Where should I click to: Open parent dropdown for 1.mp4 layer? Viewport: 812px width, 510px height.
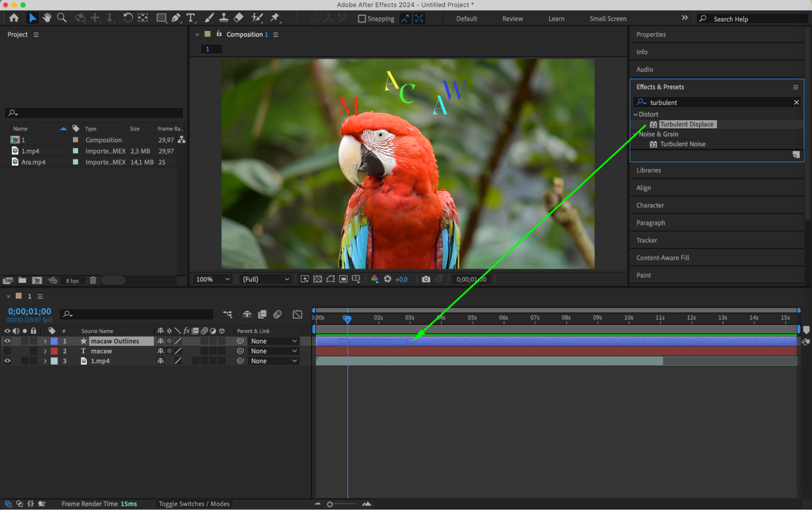[x=274, y=361]
